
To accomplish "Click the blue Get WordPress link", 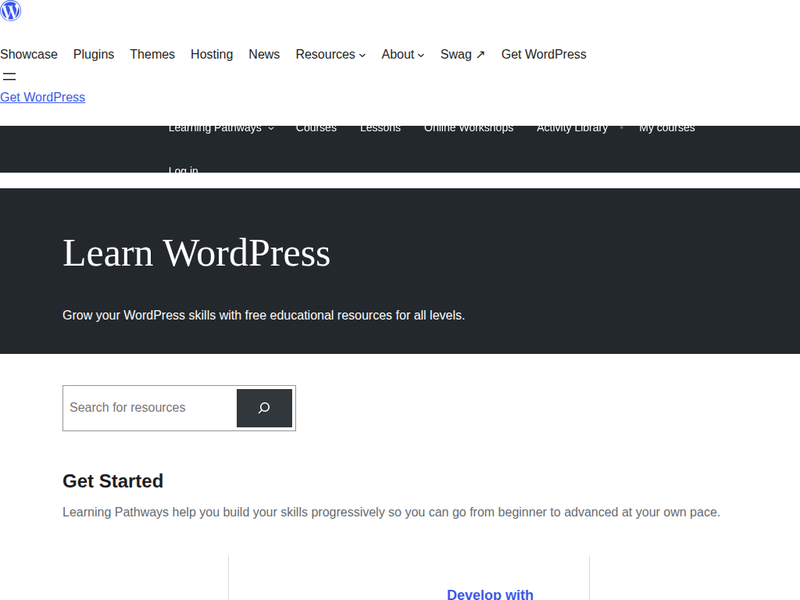I will pyautogui.click(x=42, y=97).
